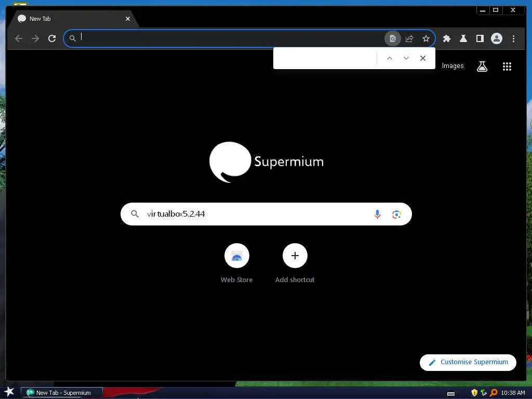Viewport: 532px width, 399px height.
Task: Open the green network tray icon
Action: (484, 393)
